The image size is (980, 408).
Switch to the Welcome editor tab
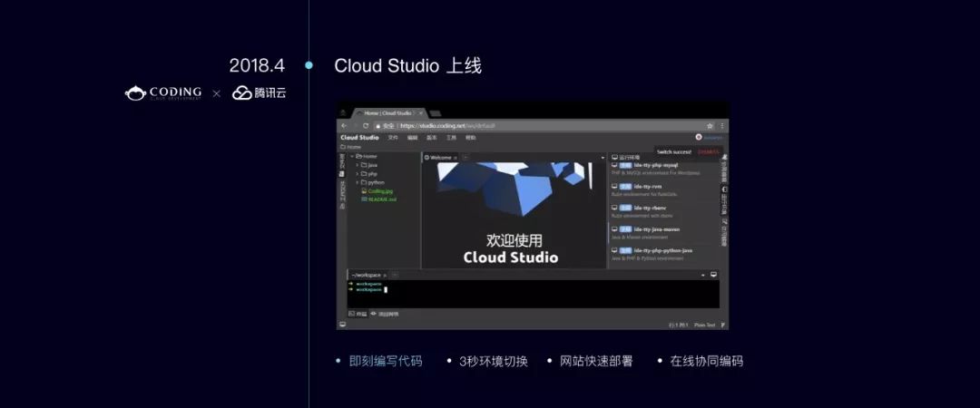click(x=439, y=158)
